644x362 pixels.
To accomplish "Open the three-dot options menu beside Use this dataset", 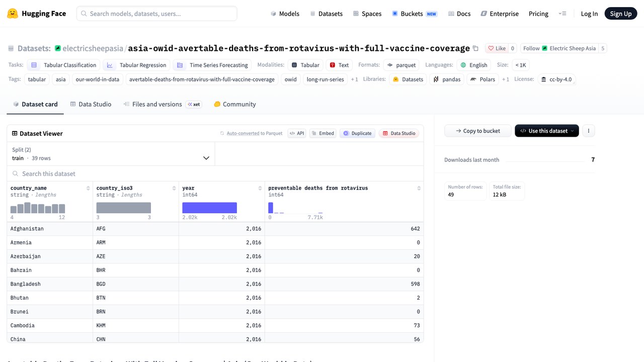I will [588, 131].
